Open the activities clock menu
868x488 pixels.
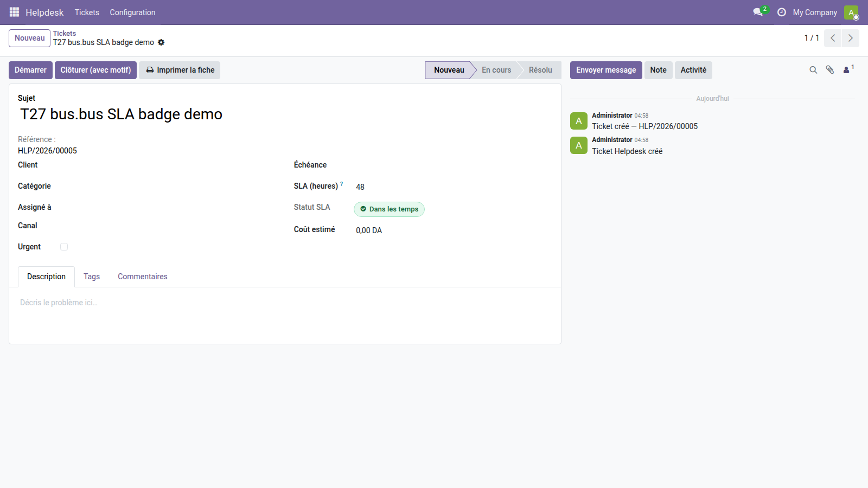pos(781,12)
